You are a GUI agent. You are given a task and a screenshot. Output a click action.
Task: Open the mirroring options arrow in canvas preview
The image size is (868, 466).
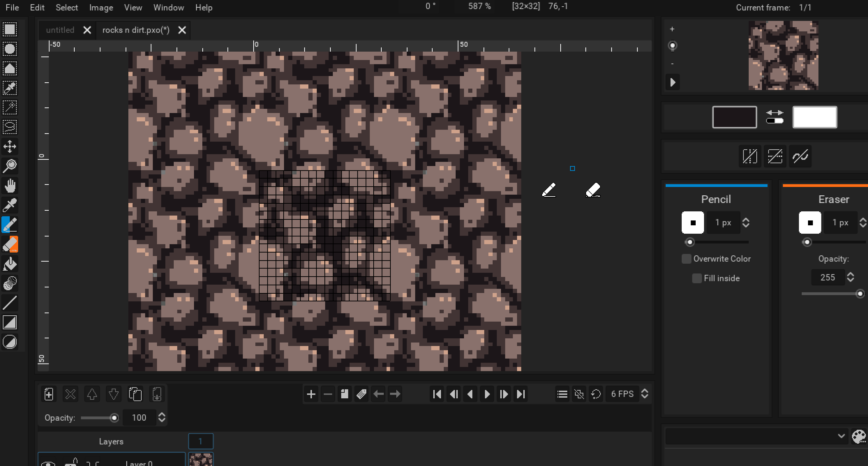[x=672, y=82]
